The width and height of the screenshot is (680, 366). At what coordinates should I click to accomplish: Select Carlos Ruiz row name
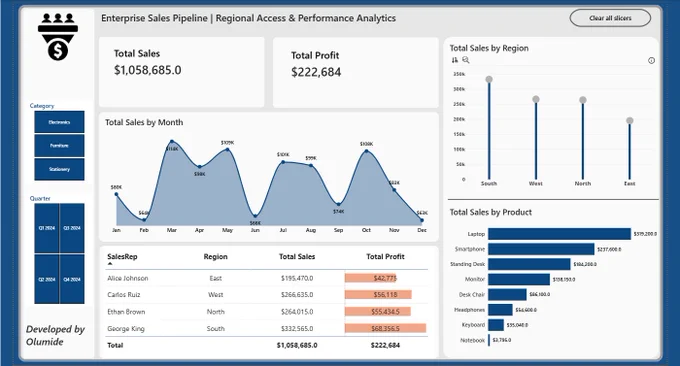124,294
